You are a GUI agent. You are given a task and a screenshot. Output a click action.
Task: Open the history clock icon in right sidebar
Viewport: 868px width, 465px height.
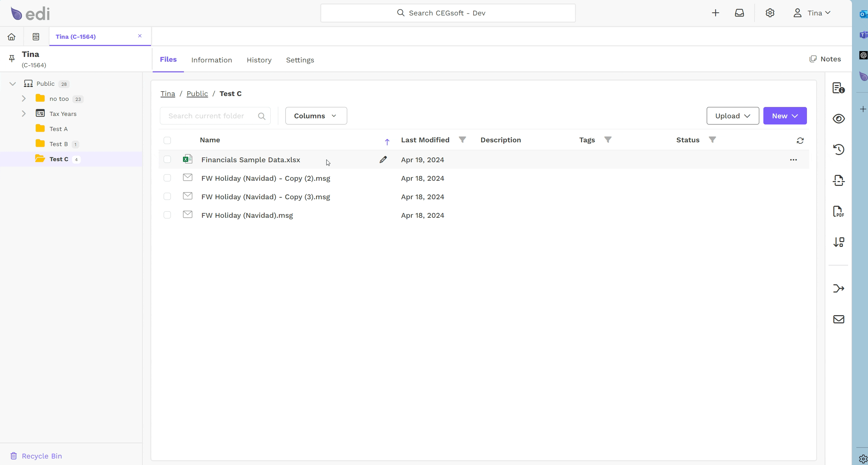click(x=838, y=149)
